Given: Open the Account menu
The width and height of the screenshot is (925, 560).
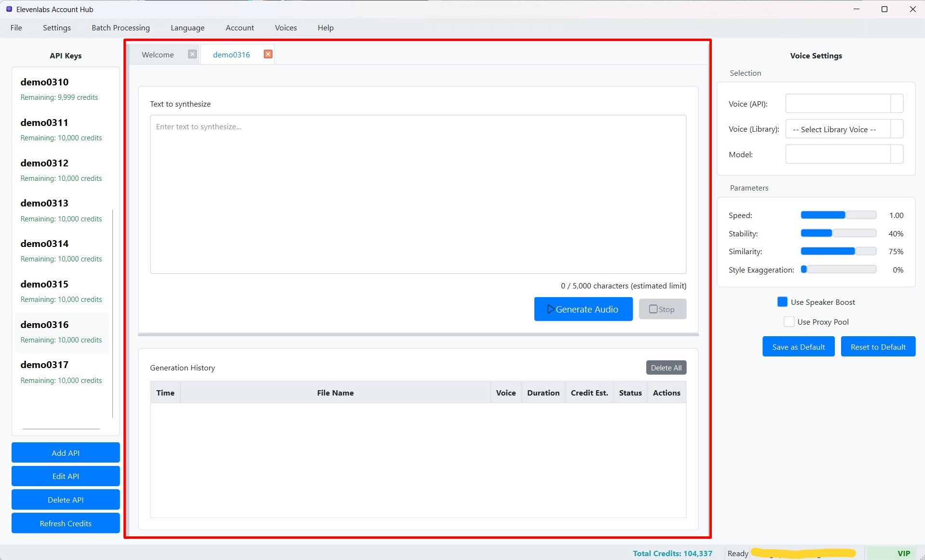Looking at the screenshot, I should tap(240, 28).
